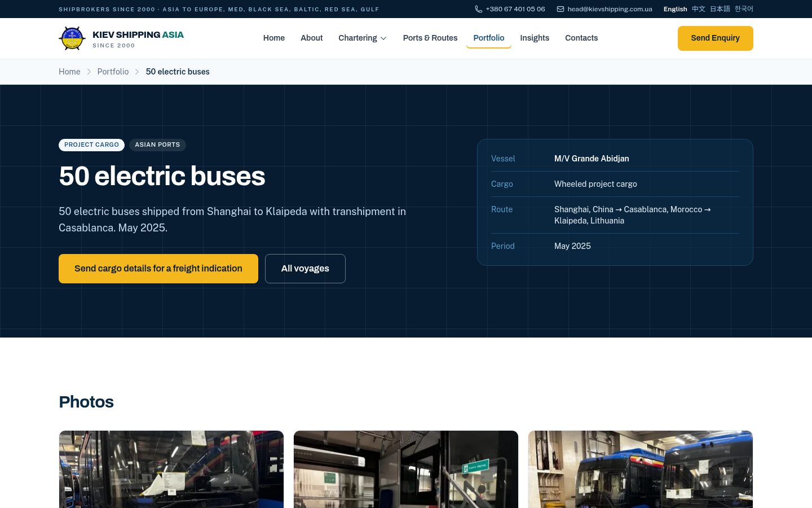Switch language to English
The image size is (812, 508).
coord(676,9)
